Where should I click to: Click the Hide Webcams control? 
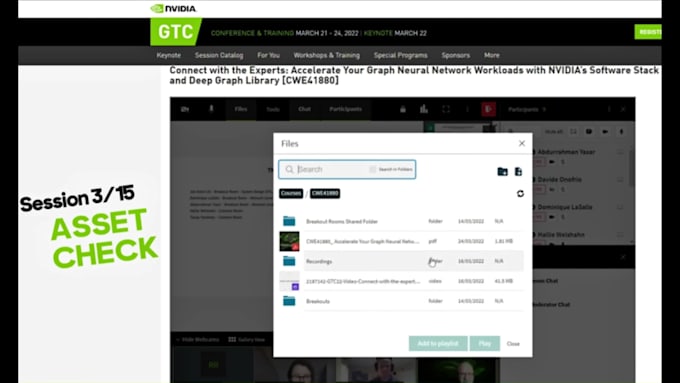click(198, 340)
